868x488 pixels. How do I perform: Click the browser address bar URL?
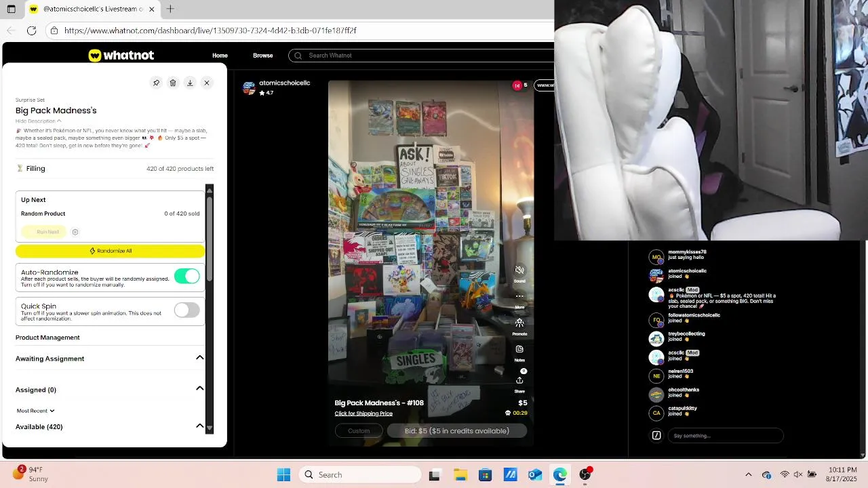210,30
